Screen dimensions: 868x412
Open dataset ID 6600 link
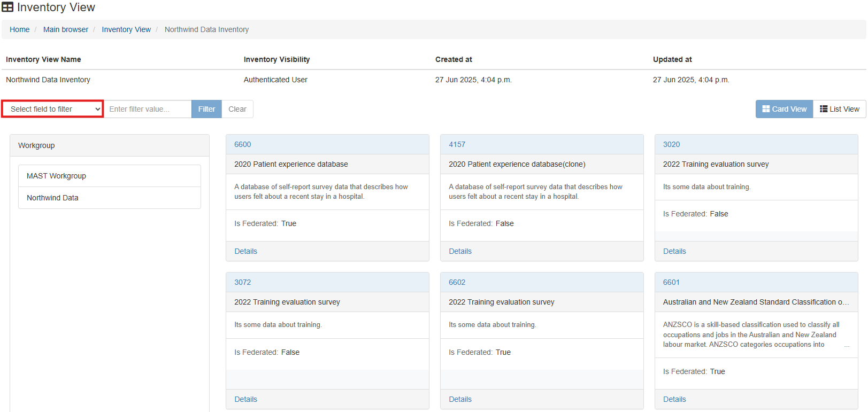click(242, 144)
